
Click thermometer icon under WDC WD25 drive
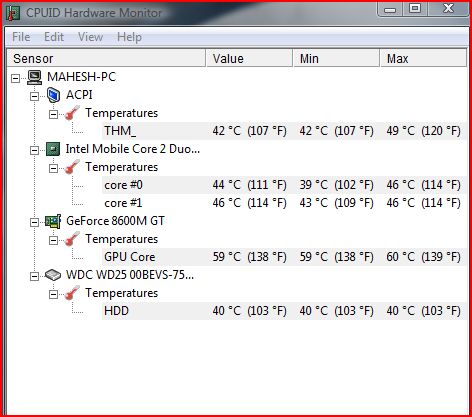pos(72,293)
